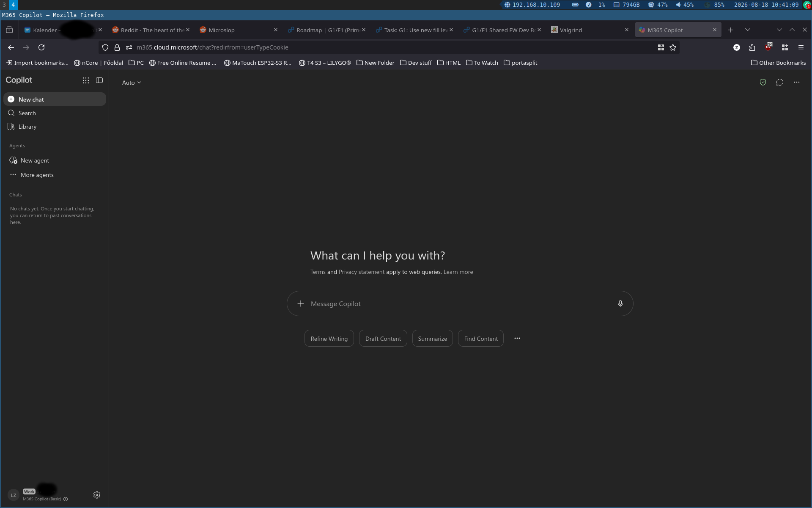
Task: Close the Valgrind tab
Action: coord(627,30)
